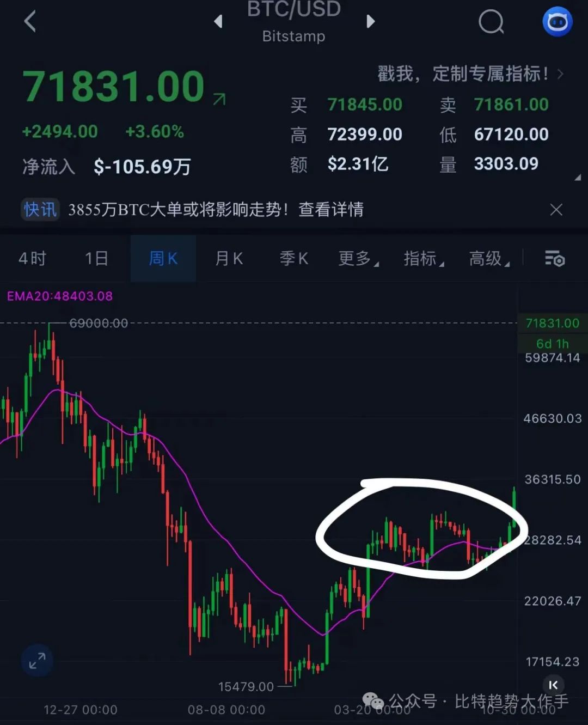Open the 高级 advanced dropdown

coord(489,258)
